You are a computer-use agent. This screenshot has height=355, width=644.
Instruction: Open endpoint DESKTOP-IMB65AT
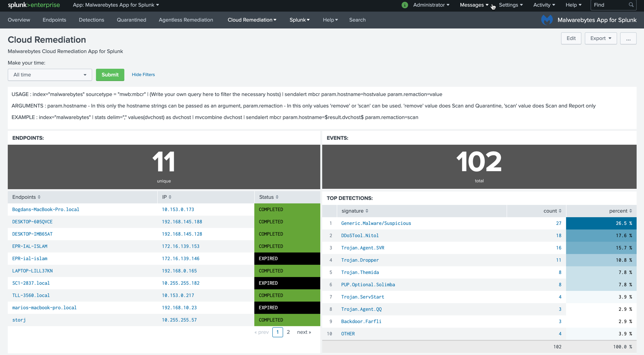(x=32, y=234)
